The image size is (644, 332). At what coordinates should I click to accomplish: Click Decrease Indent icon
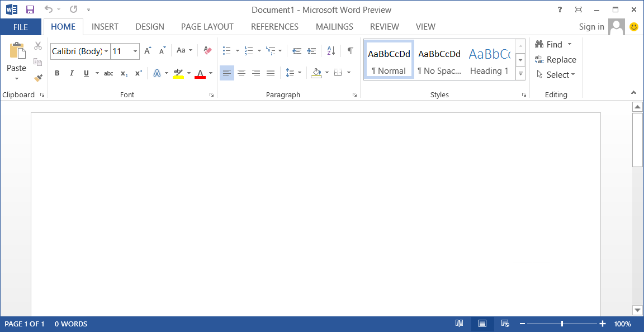pos(296,50)
